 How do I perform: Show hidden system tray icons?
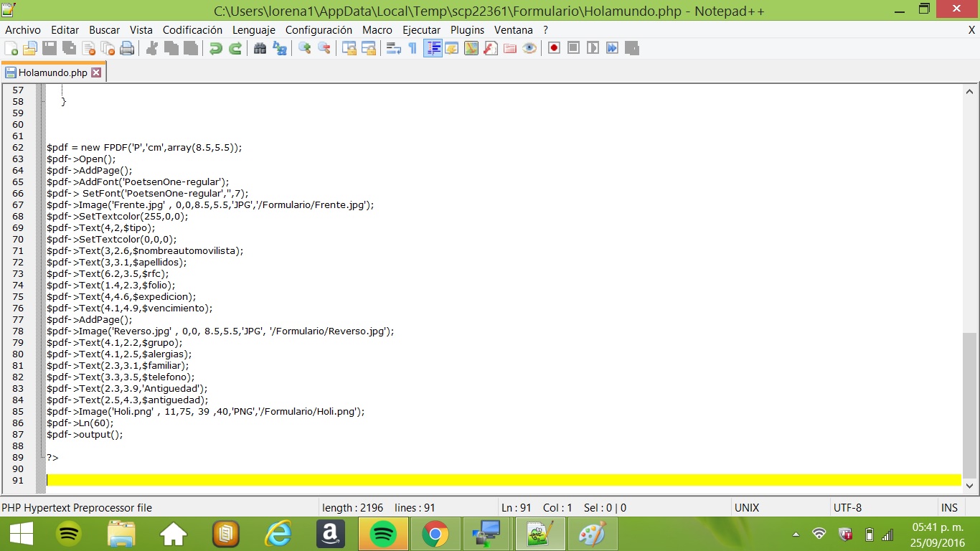[x=796, y=534]
